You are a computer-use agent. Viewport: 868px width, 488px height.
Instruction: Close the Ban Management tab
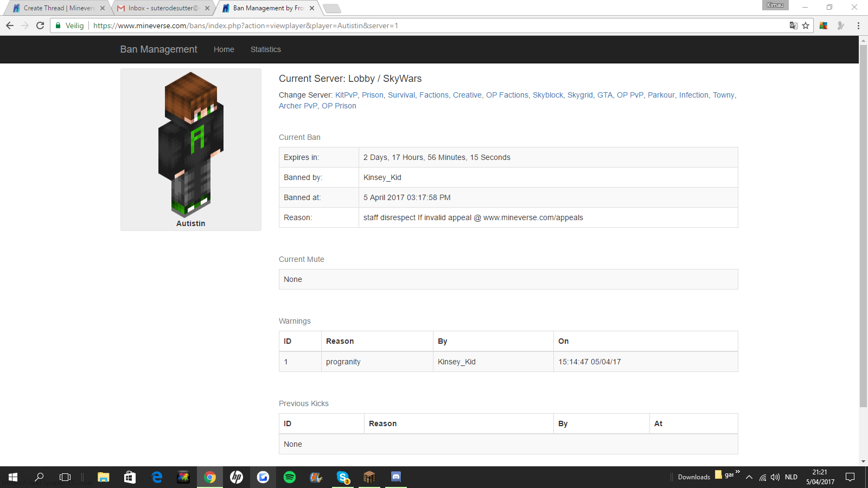[x=312, y=8]
